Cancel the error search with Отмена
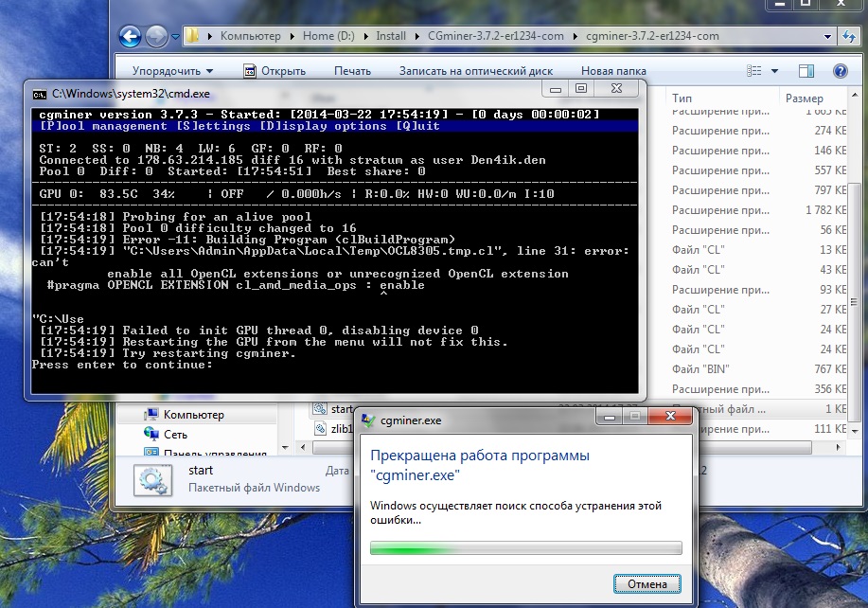Image resolution: width=868 pixels, height=608 pixels. pos(647,584)
